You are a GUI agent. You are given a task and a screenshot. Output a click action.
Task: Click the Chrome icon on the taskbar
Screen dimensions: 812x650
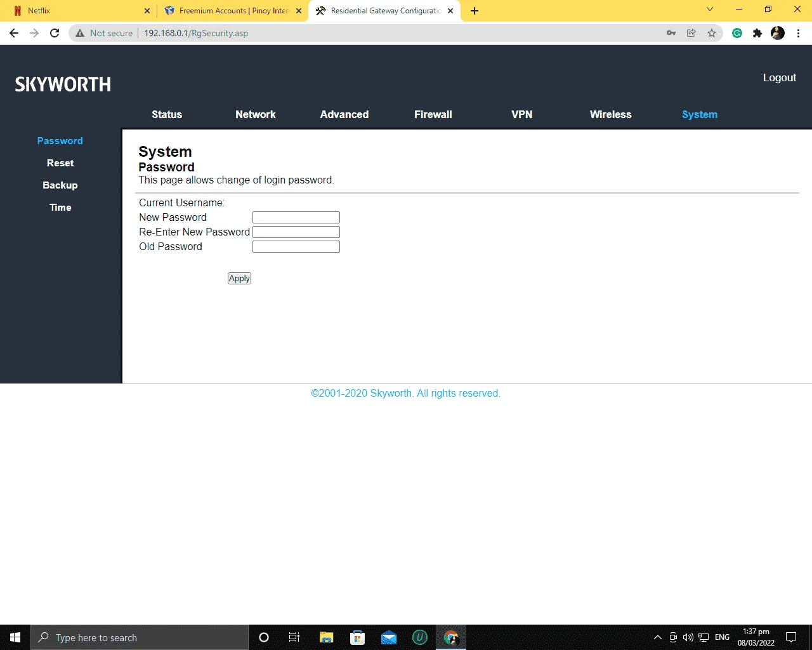[x=451, y=637]
